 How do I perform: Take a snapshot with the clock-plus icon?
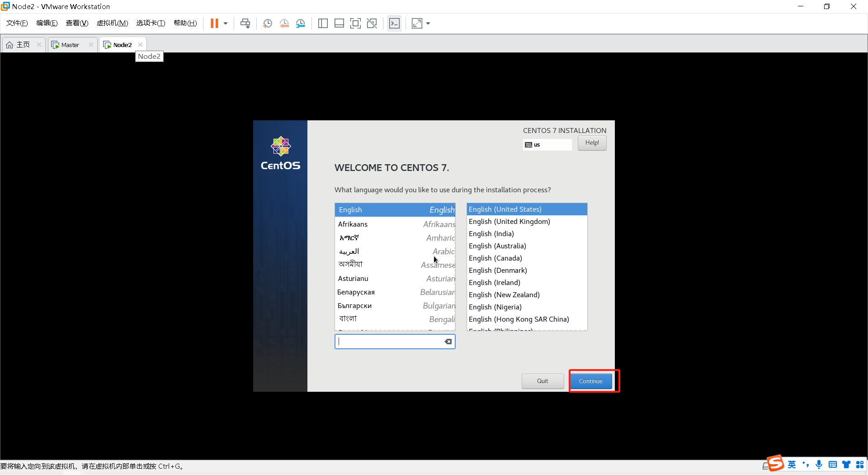[268, 24]
